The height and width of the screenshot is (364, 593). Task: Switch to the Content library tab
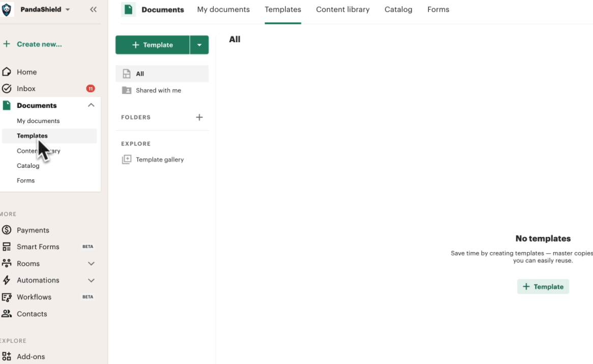coord(343,9)
